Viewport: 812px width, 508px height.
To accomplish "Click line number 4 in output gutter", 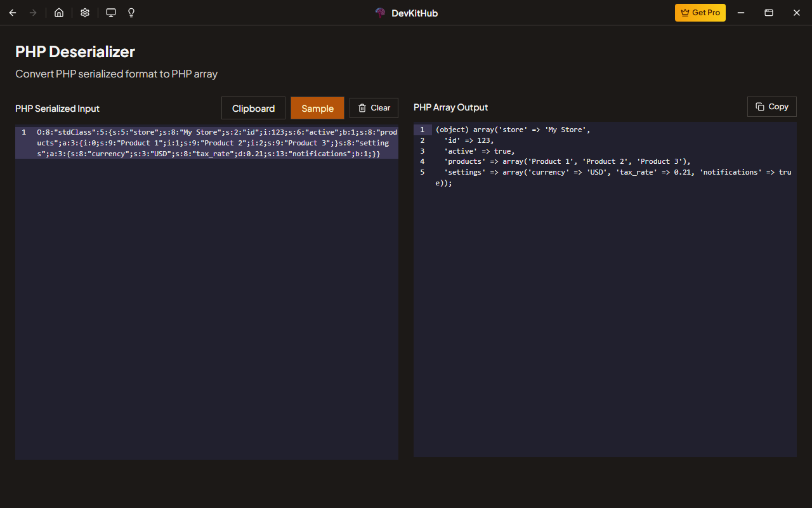I will click(422, 161).
